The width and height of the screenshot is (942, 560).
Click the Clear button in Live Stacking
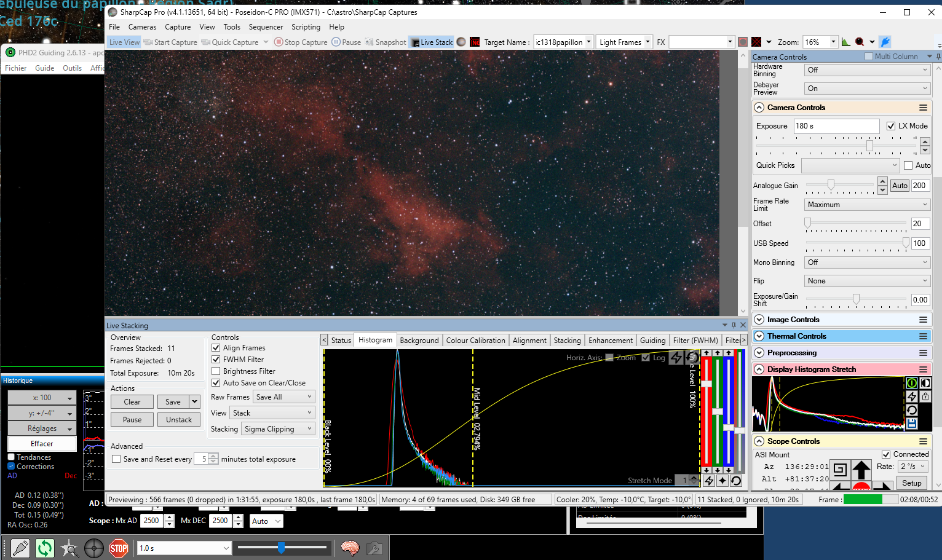tap(132, 402)
